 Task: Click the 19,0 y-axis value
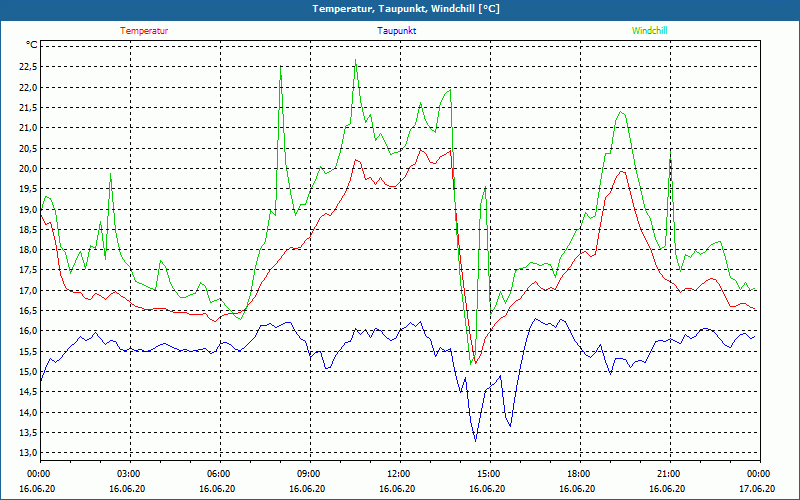tap(29, 209)
